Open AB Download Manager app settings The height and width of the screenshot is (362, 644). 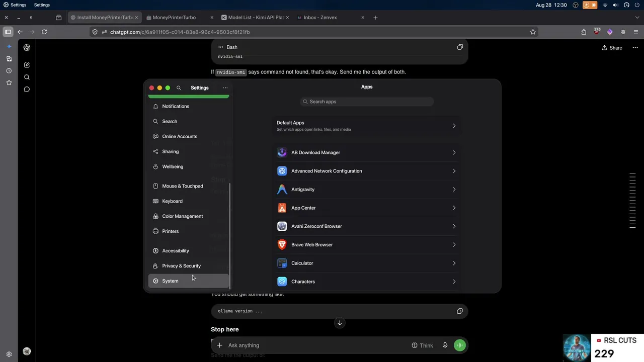click(367, 152)
